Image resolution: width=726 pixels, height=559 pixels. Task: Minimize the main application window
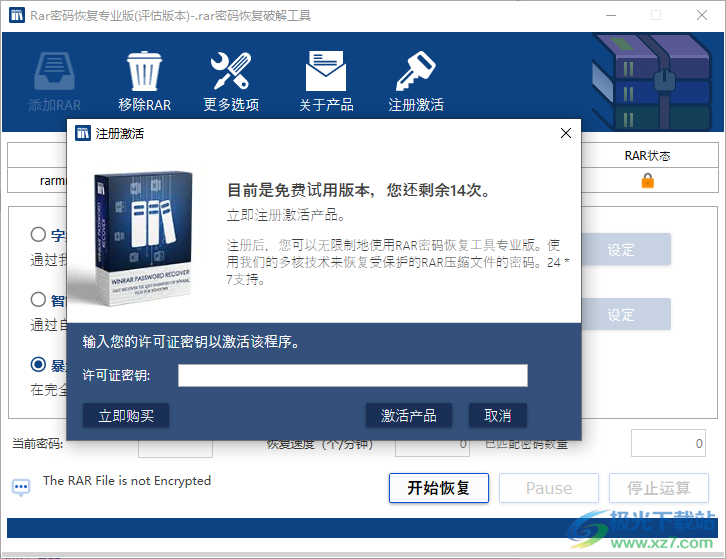611,15
